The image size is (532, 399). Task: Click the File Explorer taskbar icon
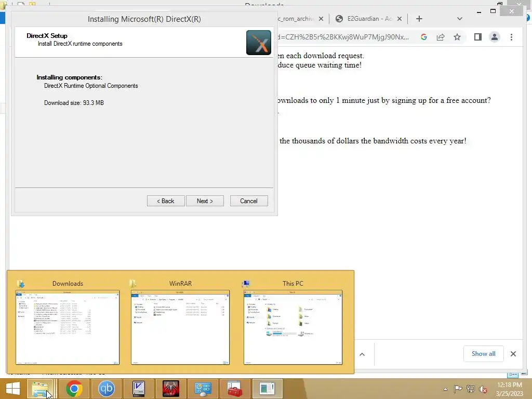pos(40,389)
